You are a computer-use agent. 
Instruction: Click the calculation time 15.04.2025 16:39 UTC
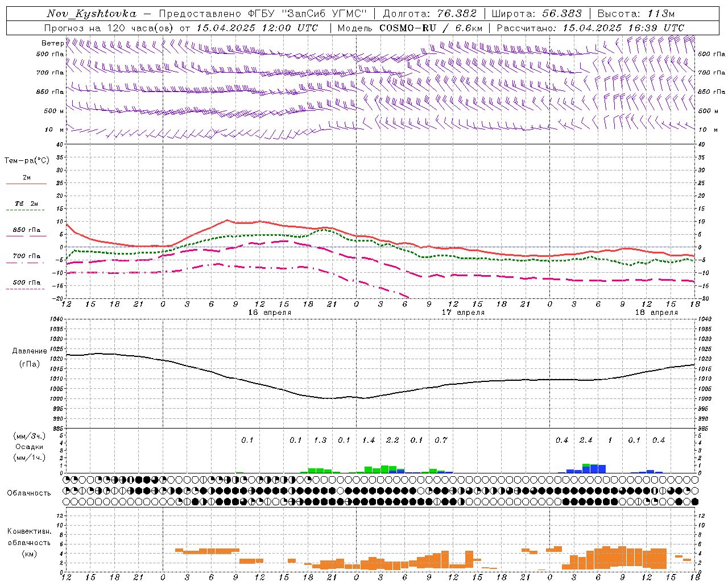623,28
